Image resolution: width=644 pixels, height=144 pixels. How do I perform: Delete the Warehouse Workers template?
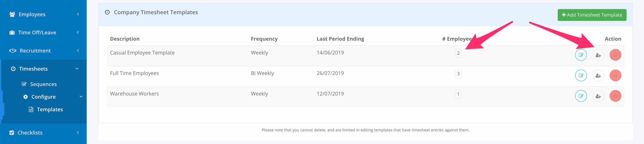coord(615,96)
